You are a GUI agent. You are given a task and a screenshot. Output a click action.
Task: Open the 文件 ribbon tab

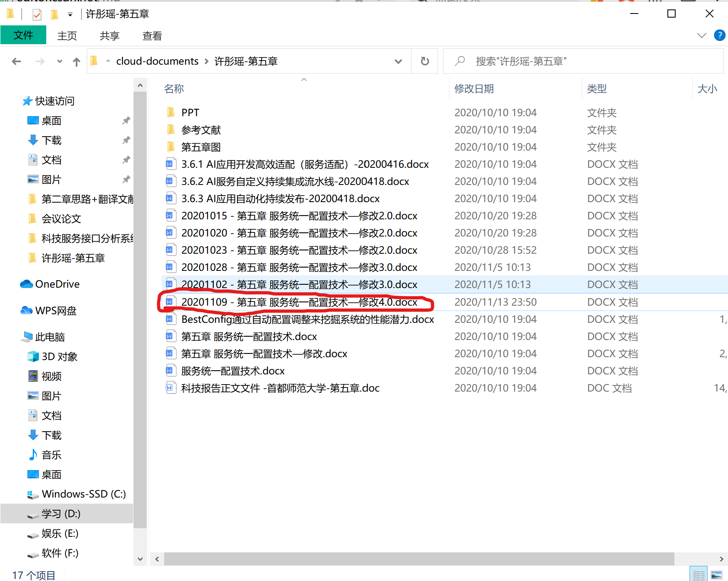(23, 35)
